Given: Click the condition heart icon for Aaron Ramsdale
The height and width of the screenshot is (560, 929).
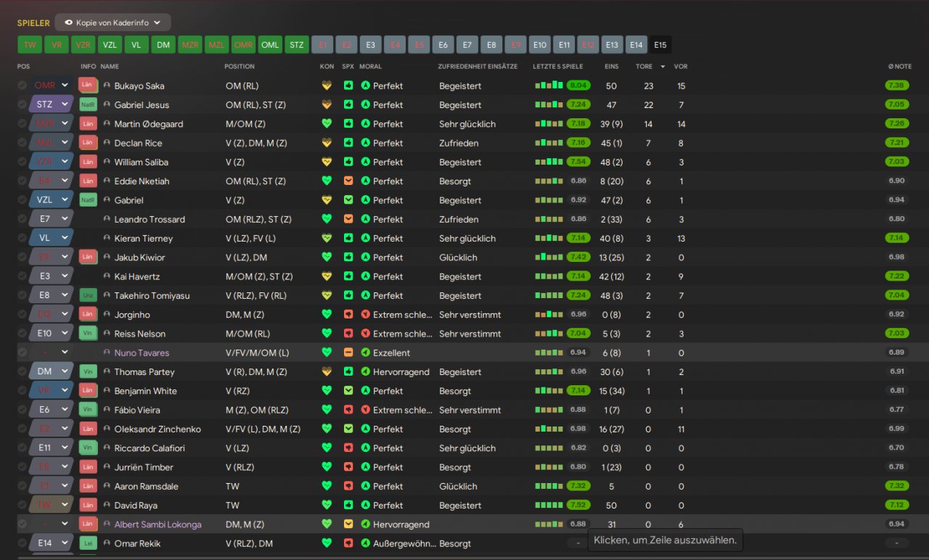Looking at the screenshot, I should click(x=327, y=486).
